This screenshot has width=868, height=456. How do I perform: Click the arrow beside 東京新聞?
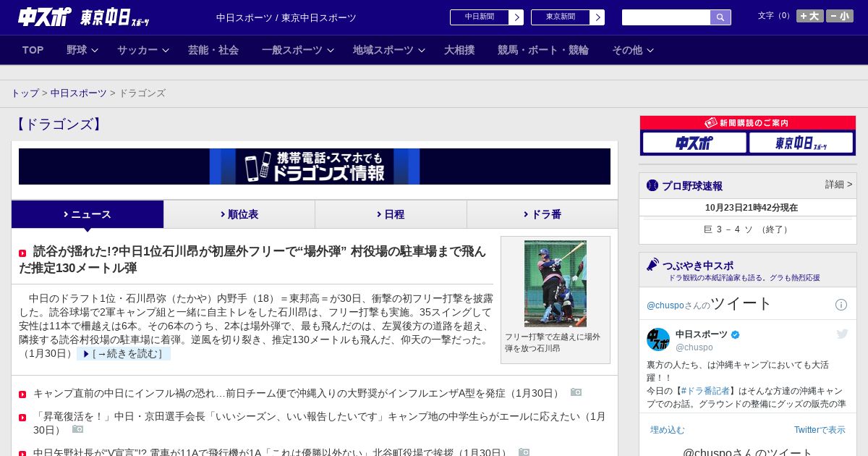click(x=597, y=17)
